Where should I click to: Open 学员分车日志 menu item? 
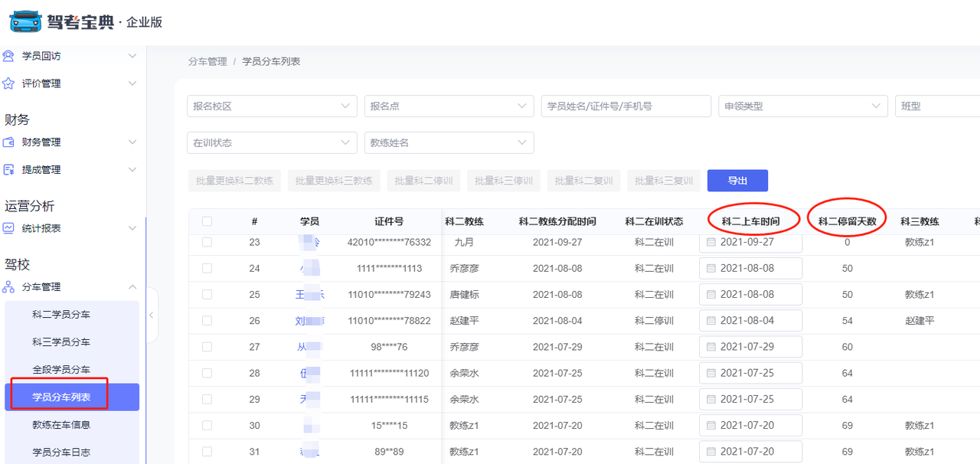[72, 453]
